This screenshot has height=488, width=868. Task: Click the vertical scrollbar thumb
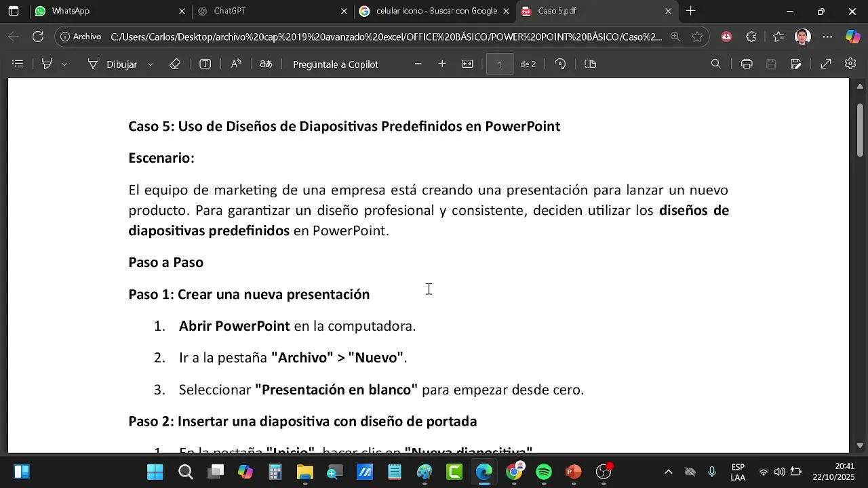point(861,130)
